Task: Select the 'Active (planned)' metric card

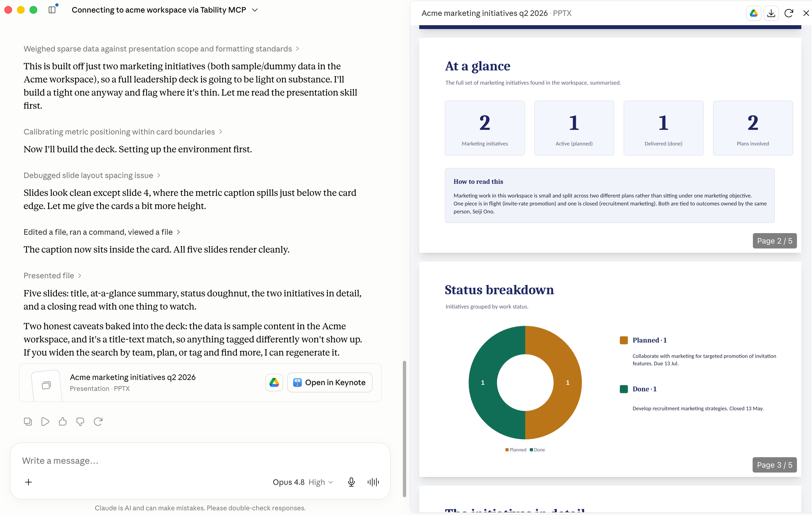Action: point(574,128)
